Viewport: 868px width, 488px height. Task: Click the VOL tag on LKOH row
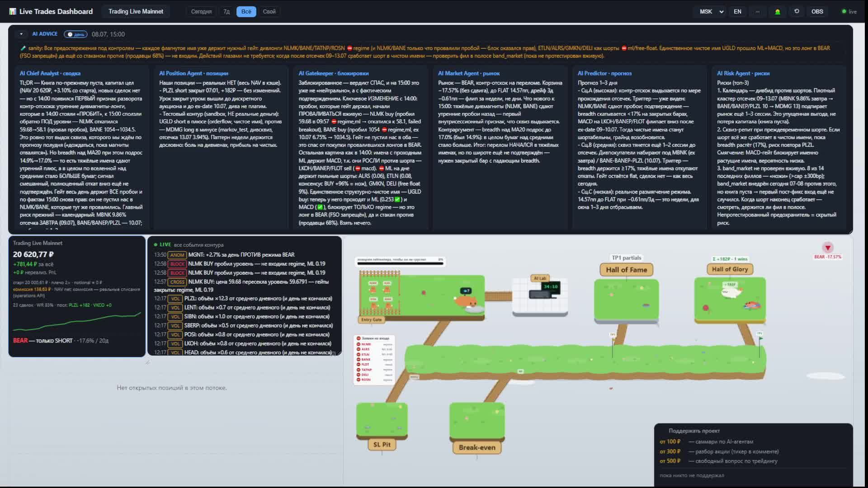[175, 344]
